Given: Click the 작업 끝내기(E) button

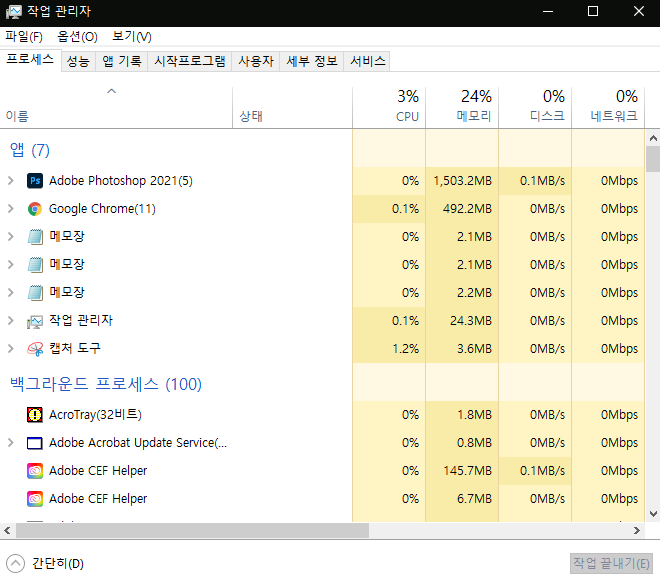Looking at the screenshot, I should pyautogui.click(x=611, y=563).
